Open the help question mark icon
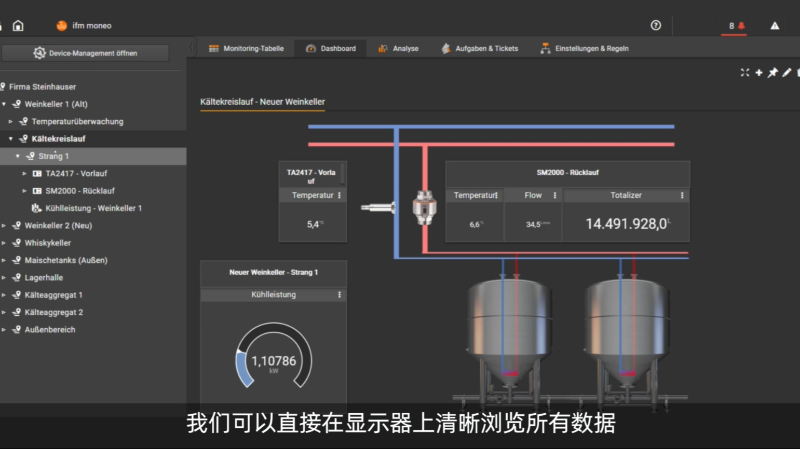This screenshot has width=800, height=449. (x=656, y=26)
